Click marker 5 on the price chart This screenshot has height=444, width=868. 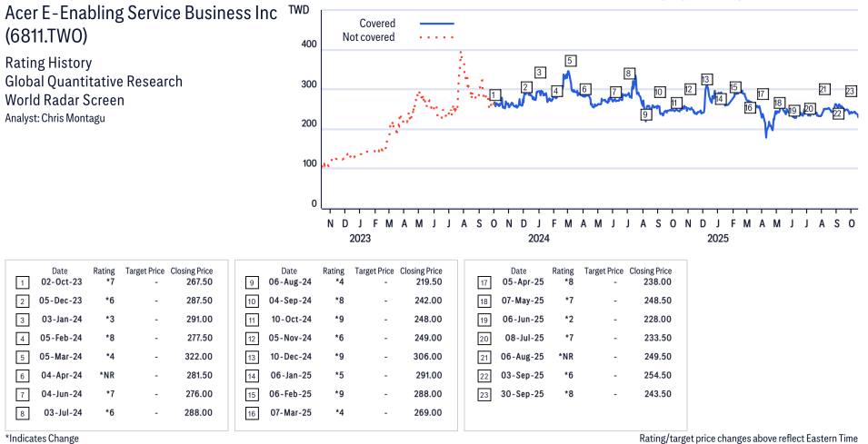point(570,61)
